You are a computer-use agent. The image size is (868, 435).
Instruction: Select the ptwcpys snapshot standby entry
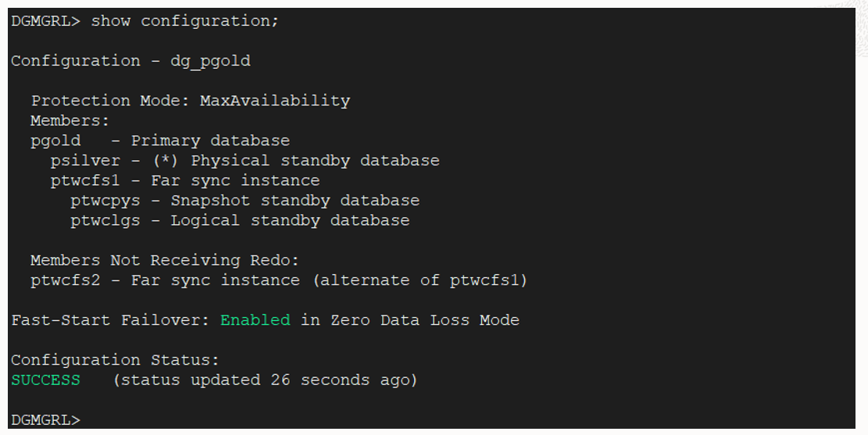point(245,201)
